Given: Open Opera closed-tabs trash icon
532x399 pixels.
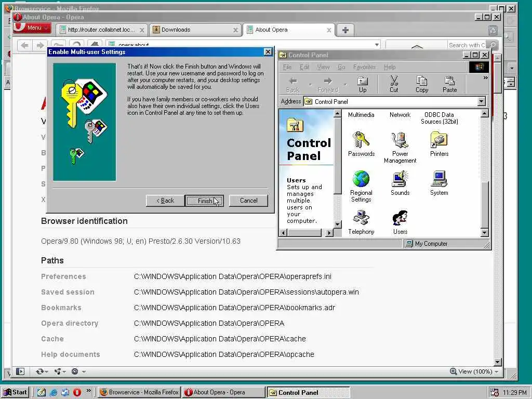Looking at the screenshot, I should (493, 30).
